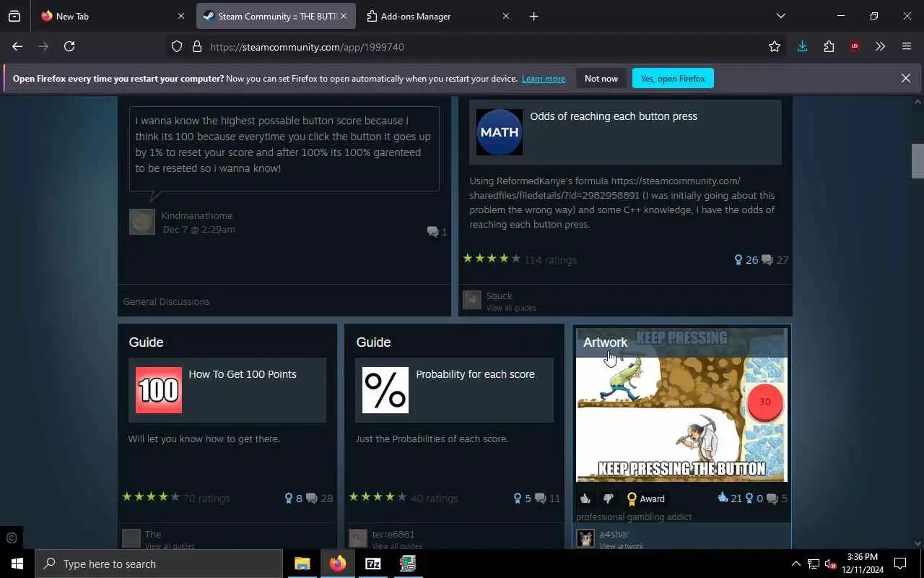The width and height of the screenshot is (924, 578).
Task: Click muted volume tray icon
Action: point(831,564)
